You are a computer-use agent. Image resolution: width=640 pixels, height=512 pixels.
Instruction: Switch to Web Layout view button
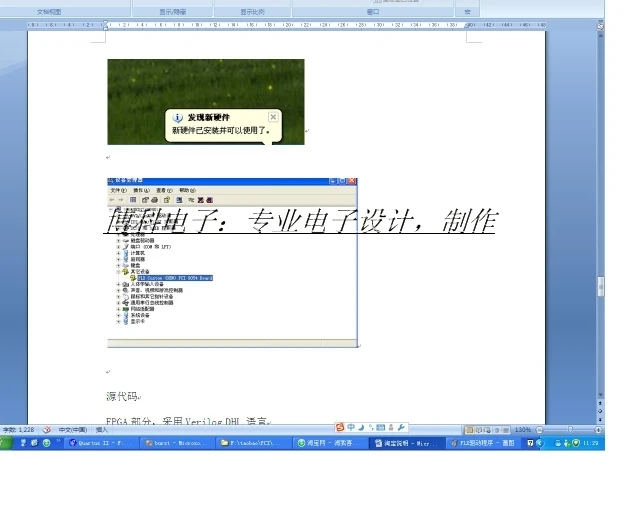click(487, 430)
